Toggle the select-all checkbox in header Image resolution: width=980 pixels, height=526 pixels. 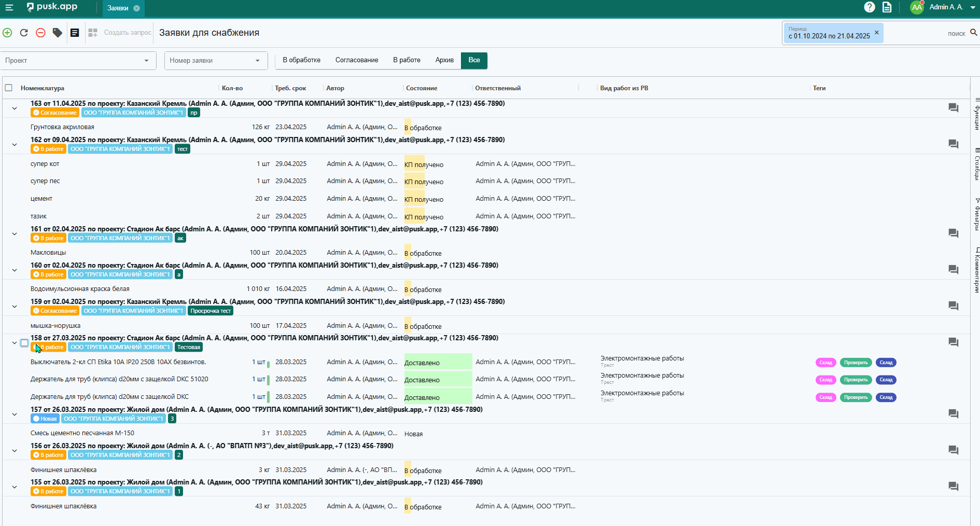click(9, 88)
